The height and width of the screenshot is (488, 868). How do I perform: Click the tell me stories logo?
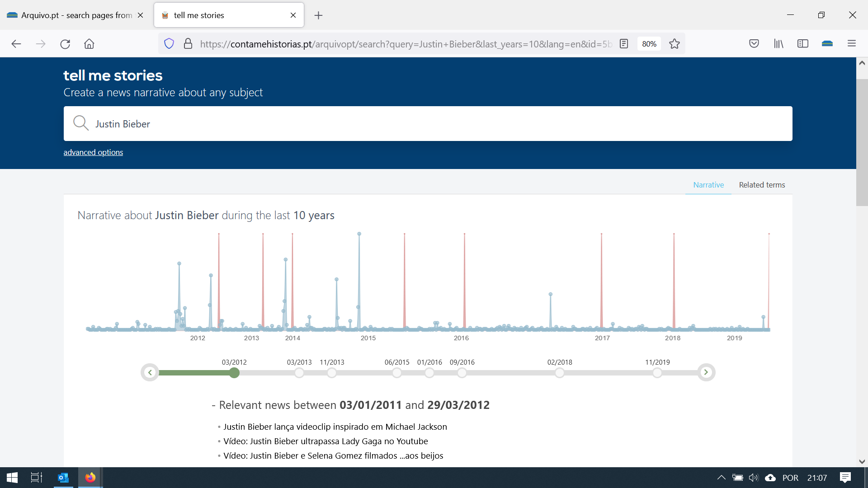pyautogui.click(x=113, y=75)
